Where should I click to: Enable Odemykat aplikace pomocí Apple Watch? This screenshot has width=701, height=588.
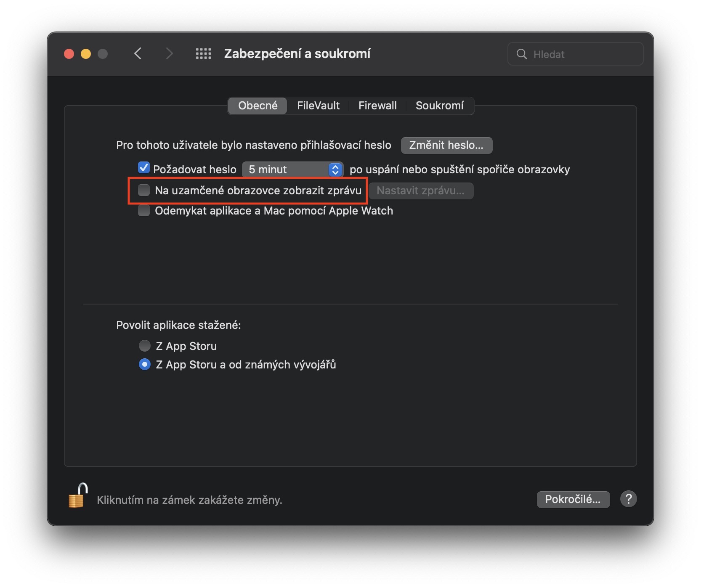point(144,211)
